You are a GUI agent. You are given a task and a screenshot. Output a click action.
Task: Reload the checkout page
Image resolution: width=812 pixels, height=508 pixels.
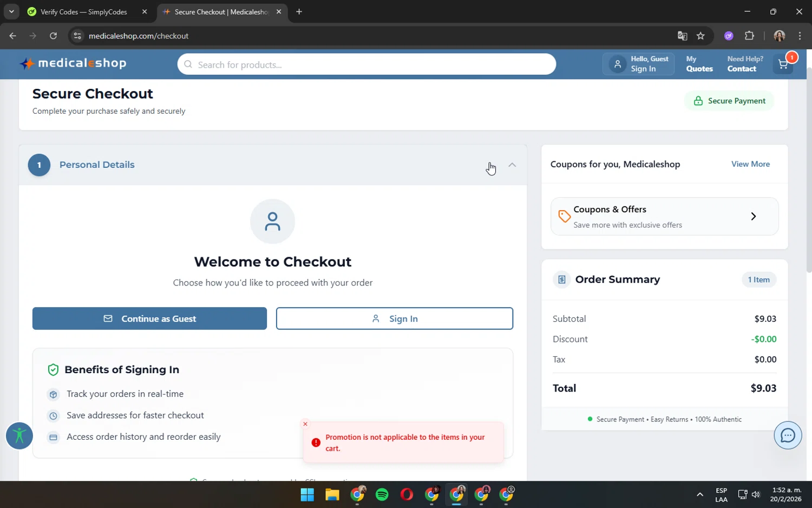click(x=53, y=36)
